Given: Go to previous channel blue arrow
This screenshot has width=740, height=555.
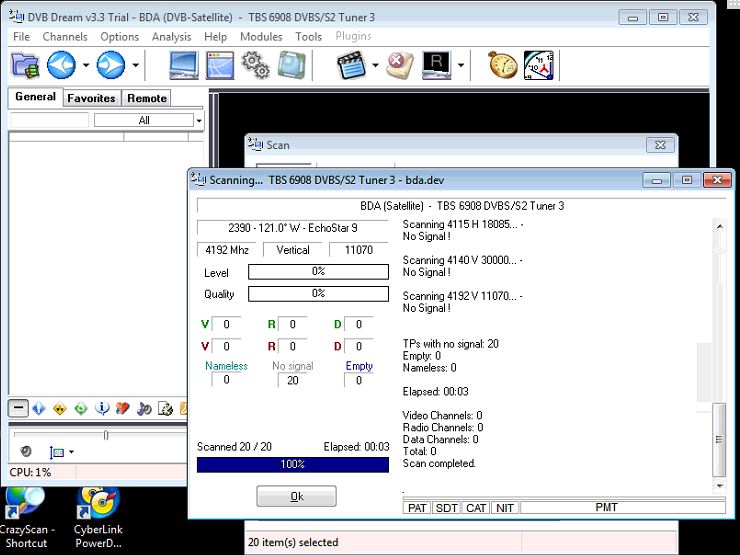Looking at the screenshot, I should 61,65.
